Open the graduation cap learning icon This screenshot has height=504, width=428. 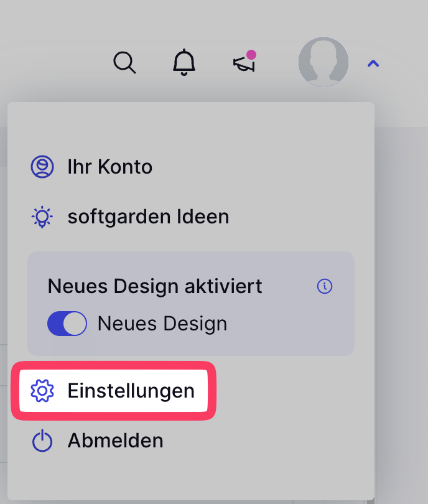[243, 63]
